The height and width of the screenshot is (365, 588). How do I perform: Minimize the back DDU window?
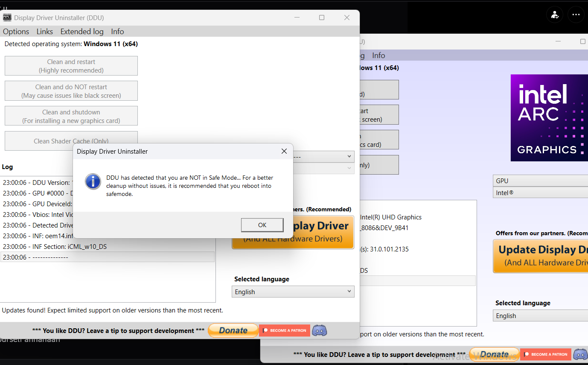pyautogui.click(x=558, y=41)
